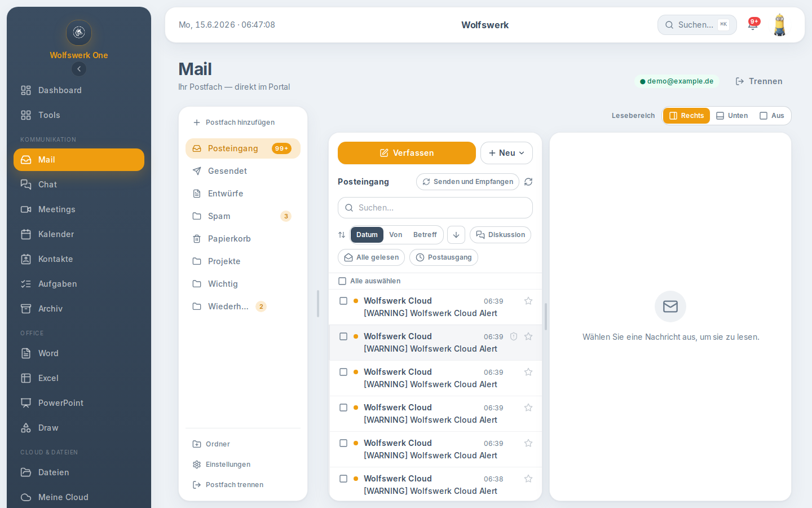Open Dateien in the sidebar
Image resolution: width=812 pixels, height=508 pixels.
79,472
